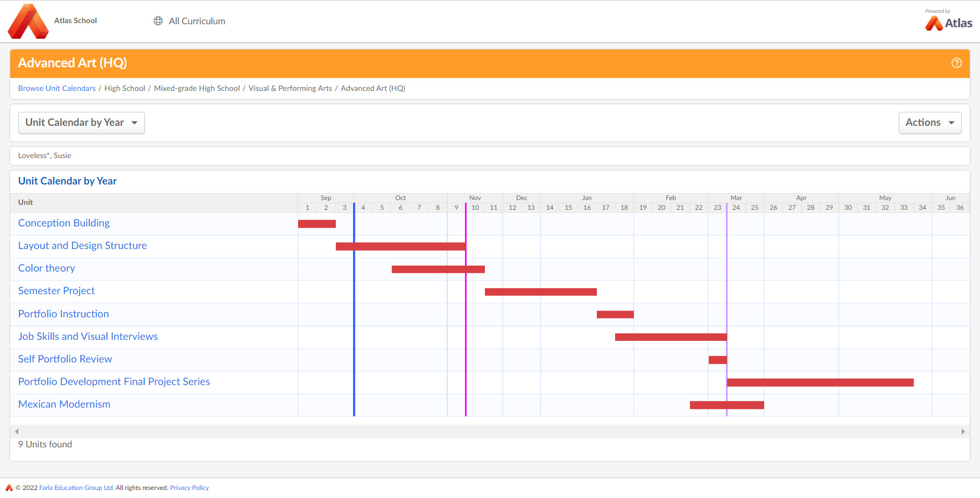
Task: Click the Self Portfolio Review timeline bar
Action: pyautogui.click(x=718, y=360)
